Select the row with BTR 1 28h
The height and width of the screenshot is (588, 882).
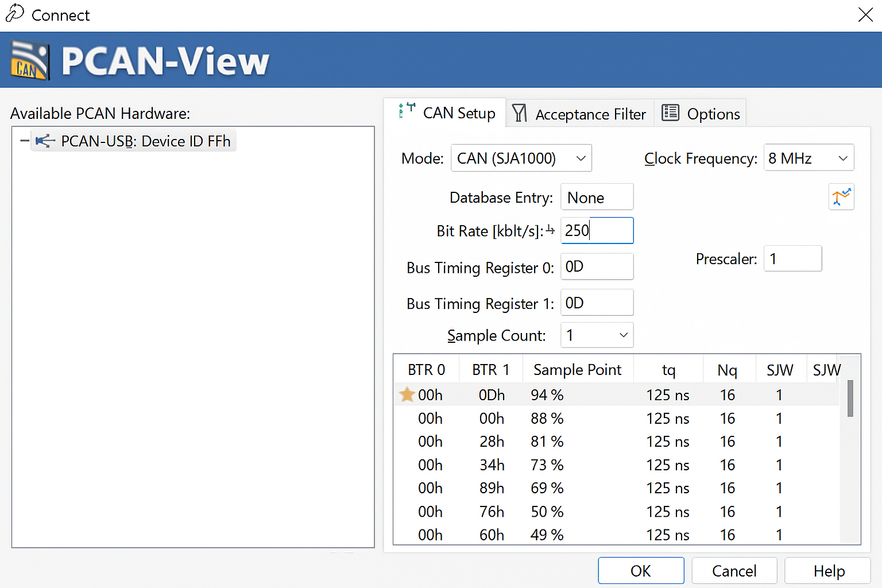(x=617, y=441)
